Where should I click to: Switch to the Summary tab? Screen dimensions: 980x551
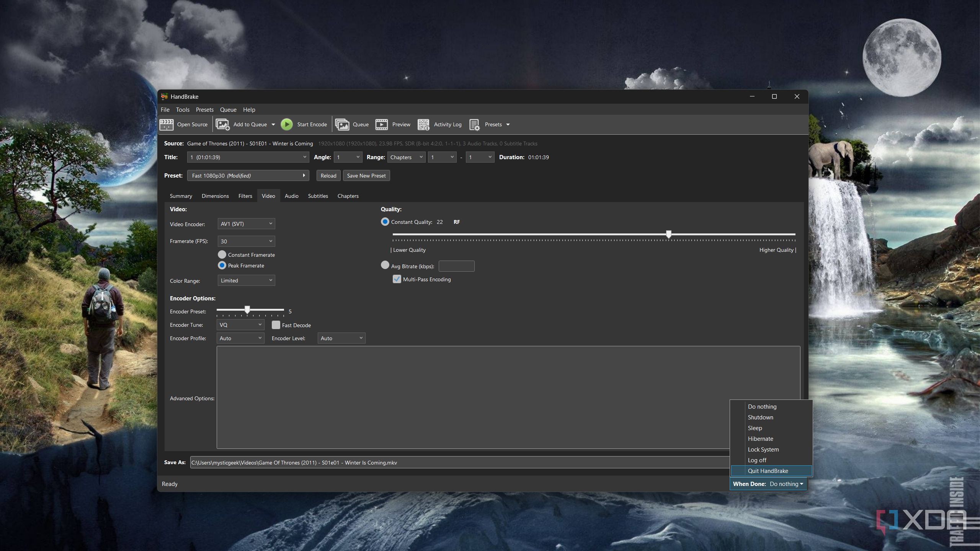181,196
